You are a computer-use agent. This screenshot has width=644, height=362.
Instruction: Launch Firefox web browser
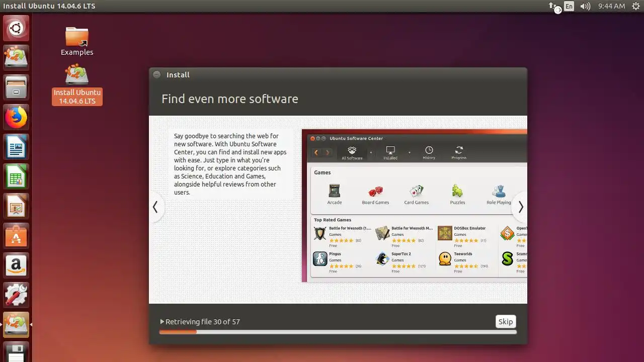pyautogui.click(x=16, y=117)
